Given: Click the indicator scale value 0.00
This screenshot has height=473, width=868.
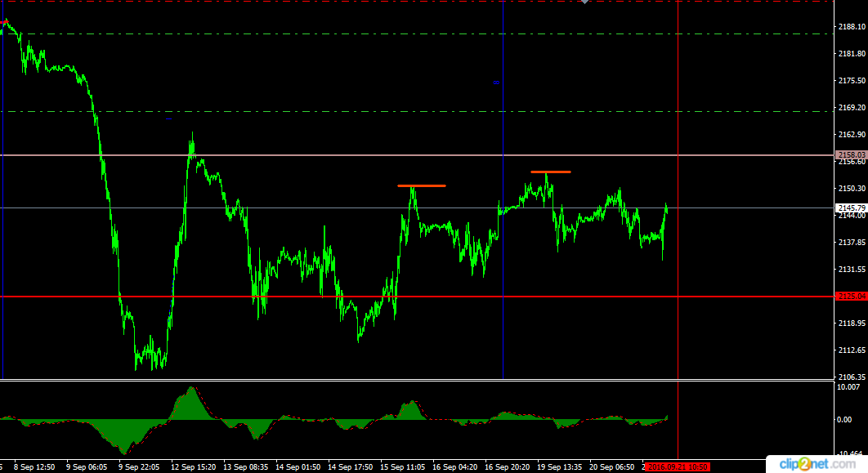Looking at the screenshot, I should point(844,420).
